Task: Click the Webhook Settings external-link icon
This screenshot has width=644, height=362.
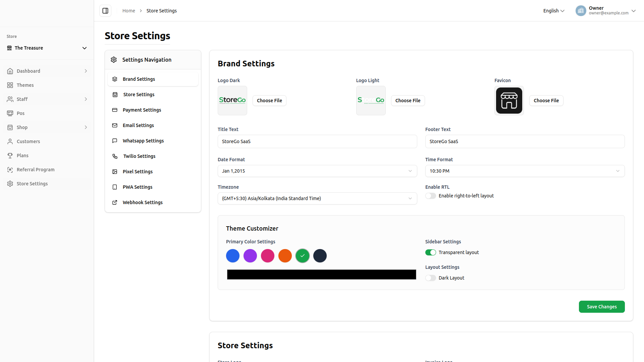Action: (115, 202)
